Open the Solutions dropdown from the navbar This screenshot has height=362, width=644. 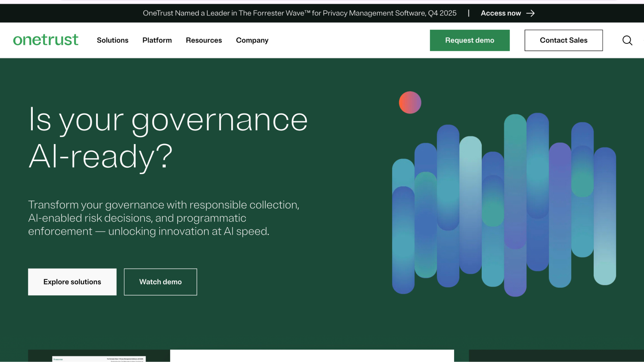coord(112,40)
